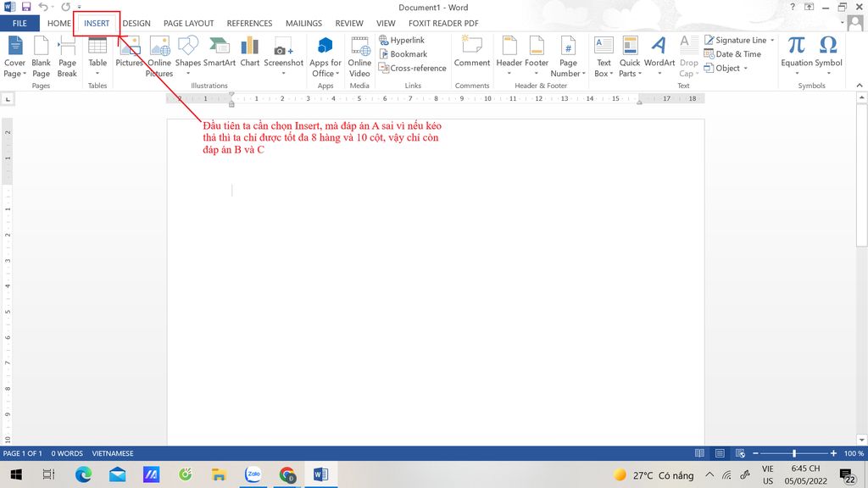The height and width of the screenshot is (488, 868).
Task: Insert a Page Break
Action: click(67, 57)
